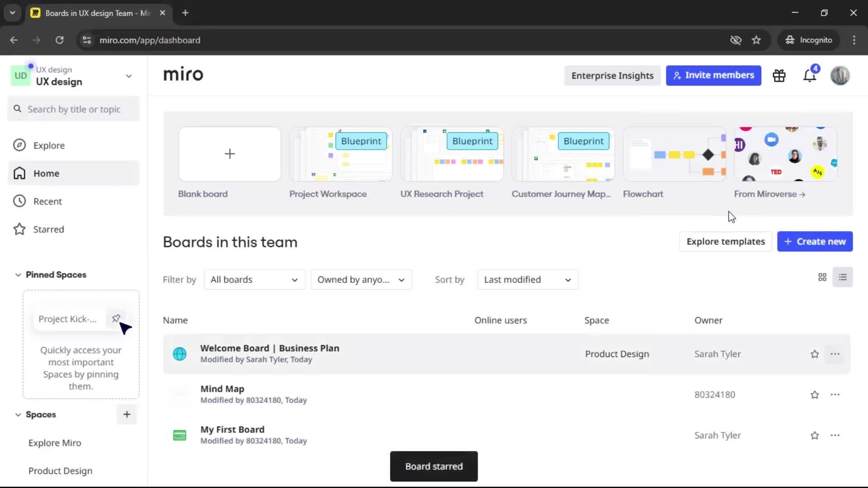Click the Online users column header

click(x=500, y=320)
